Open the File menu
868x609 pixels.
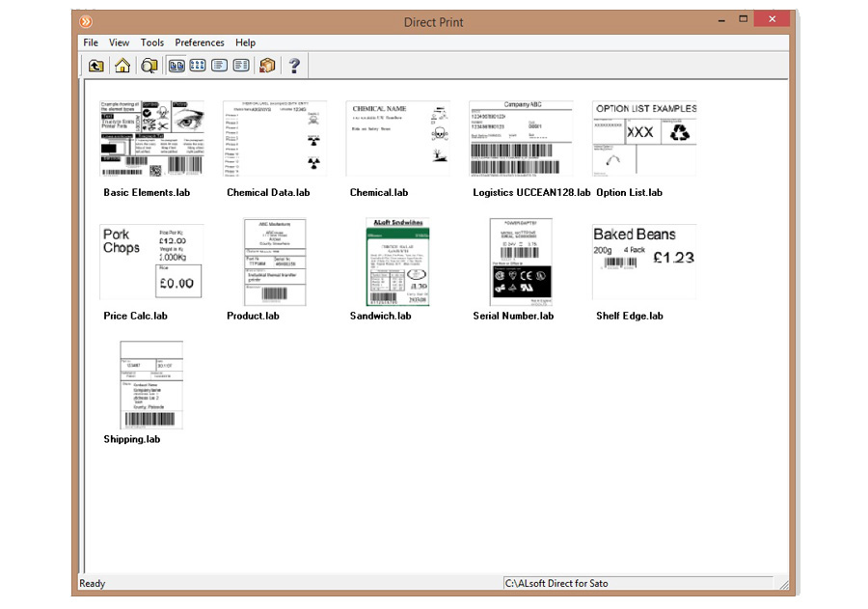tap(91, 42)
